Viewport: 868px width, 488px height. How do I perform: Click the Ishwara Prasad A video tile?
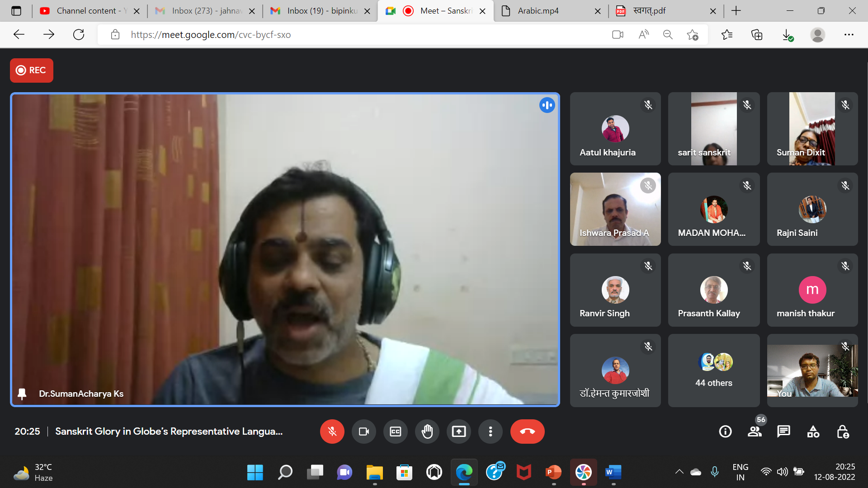pyautogui.click(x=615, y=209)
